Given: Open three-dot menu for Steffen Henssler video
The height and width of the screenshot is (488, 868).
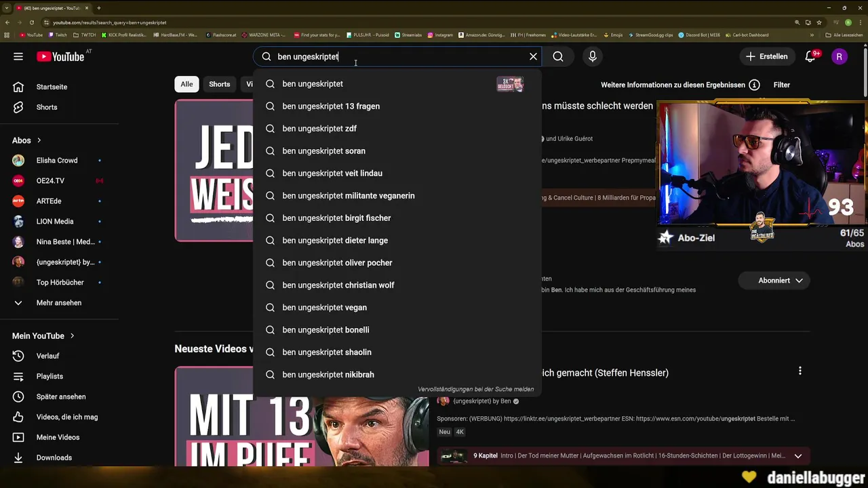Looking at the screenshot, I should [x=800, y=371].
